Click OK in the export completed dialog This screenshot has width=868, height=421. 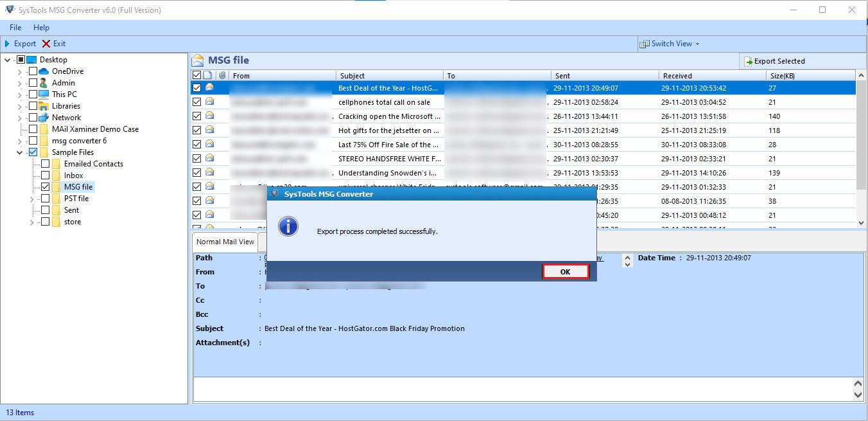pyautogui.click(x=565, y=271)
